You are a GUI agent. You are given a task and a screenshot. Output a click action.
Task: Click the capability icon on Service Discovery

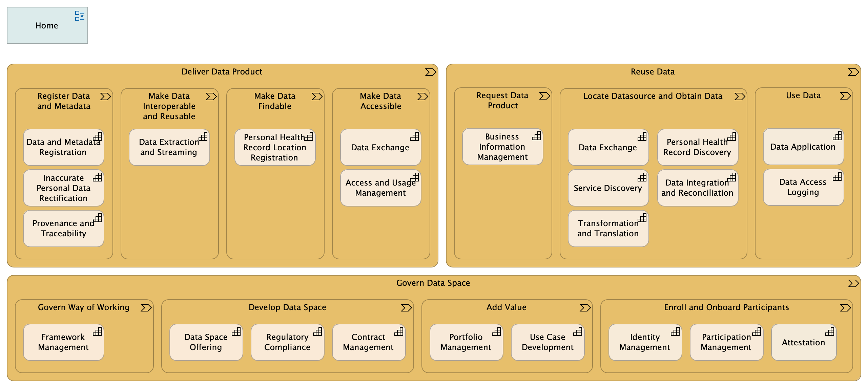pos(642,177)
